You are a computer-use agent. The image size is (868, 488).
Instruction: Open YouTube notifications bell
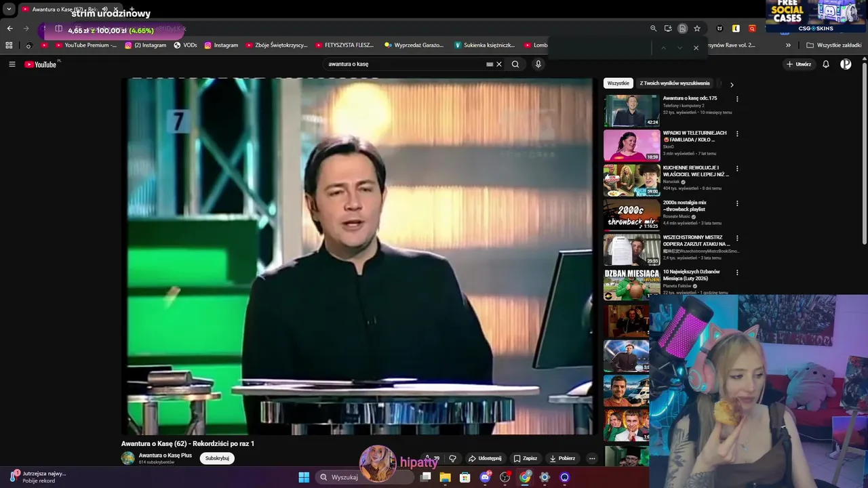pyautogui.click(x=826, y=64)
